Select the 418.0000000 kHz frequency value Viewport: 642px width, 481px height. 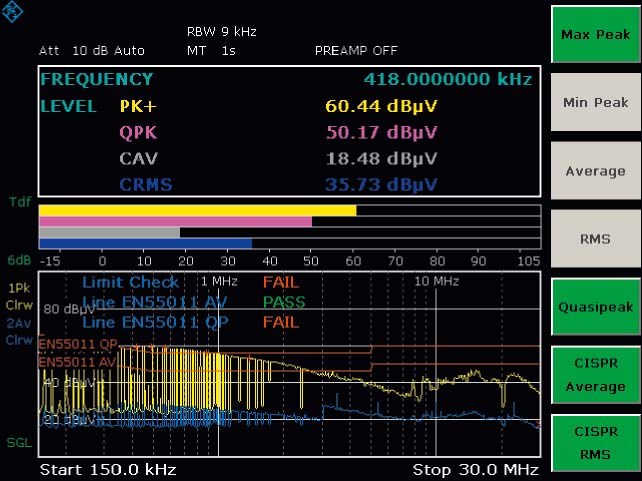(x=448, y=79)
